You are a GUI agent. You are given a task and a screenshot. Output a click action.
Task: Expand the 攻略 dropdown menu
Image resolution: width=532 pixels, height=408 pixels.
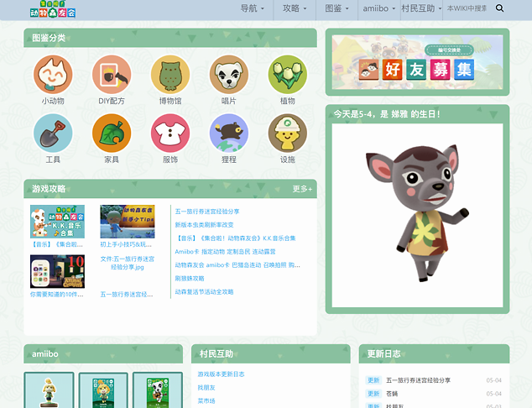pos(295,8)
